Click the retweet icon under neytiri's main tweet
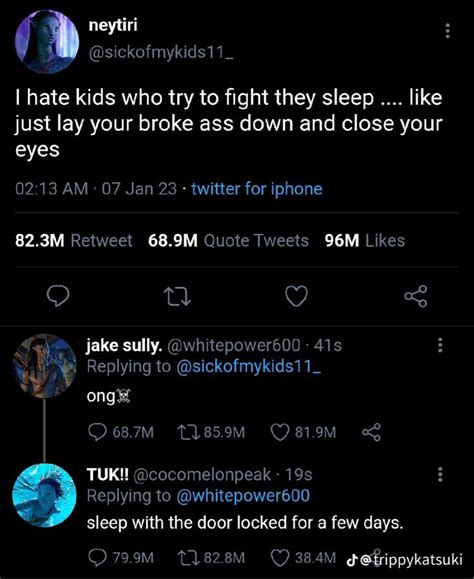 (177, 297)
